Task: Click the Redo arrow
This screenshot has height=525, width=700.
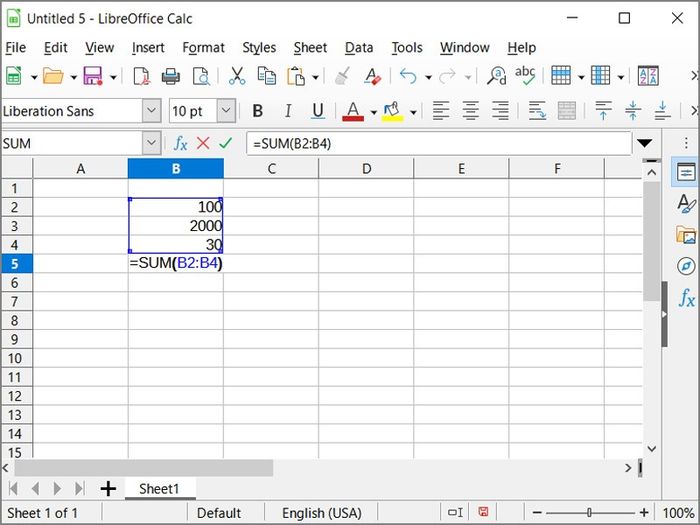Action: coord(447,76)
